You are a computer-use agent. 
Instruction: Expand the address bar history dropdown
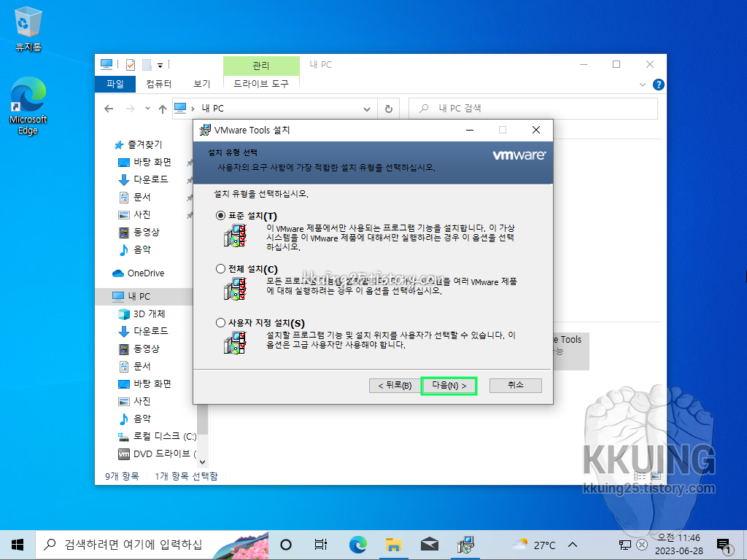[367, 109]
